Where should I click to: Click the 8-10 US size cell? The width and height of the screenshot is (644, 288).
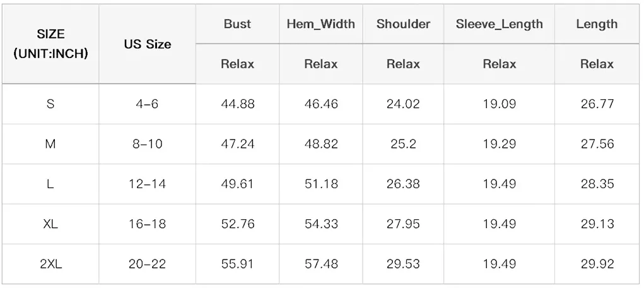pos(147,144)
